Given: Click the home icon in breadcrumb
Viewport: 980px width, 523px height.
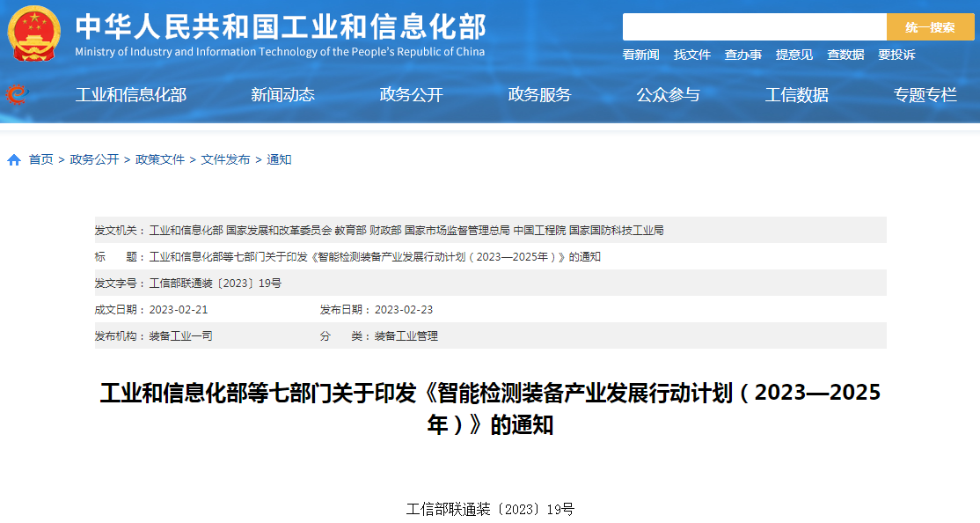Looking at the screenshot, I should pyautogui.click(x=14, y=160).
